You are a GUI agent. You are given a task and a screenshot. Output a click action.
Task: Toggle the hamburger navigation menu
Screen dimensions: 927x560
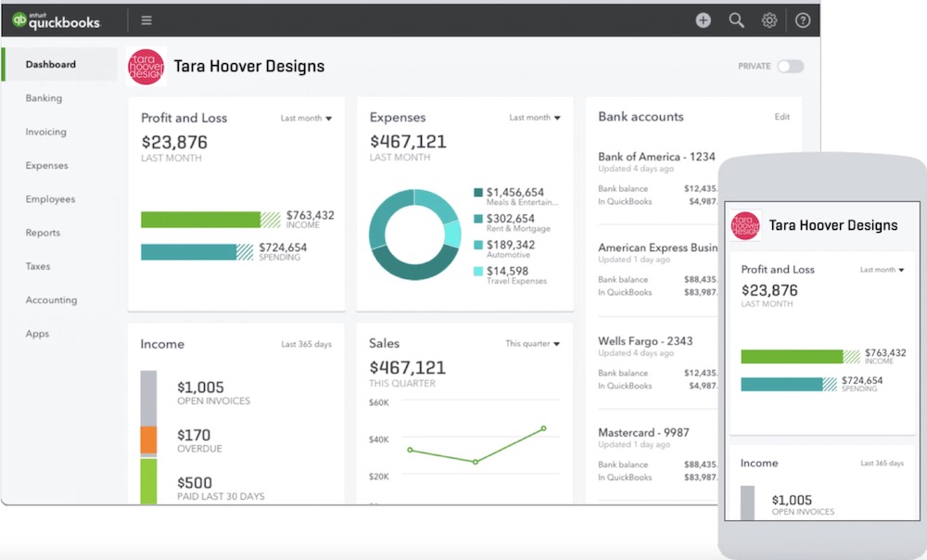tap(146, 20)
